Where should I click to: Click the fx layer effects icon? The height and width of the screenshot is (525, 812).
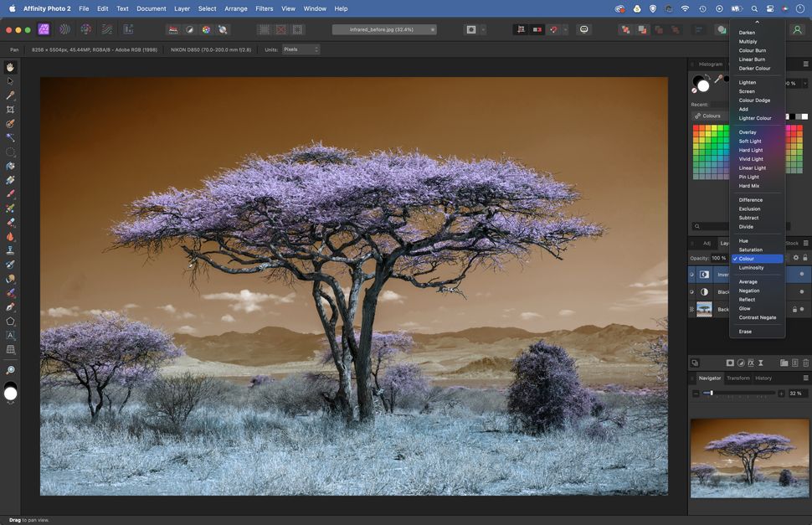[x=751, y=363]
